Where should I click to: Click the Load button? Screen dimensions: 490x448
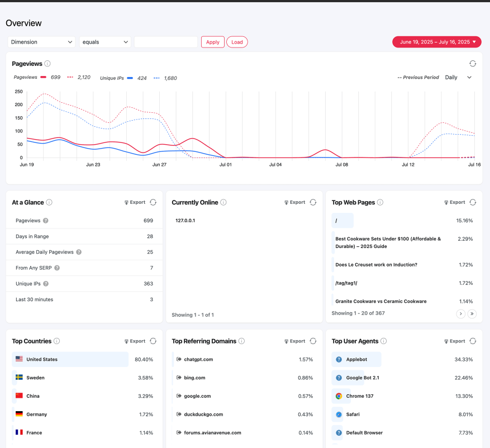(x=237, y=42)
